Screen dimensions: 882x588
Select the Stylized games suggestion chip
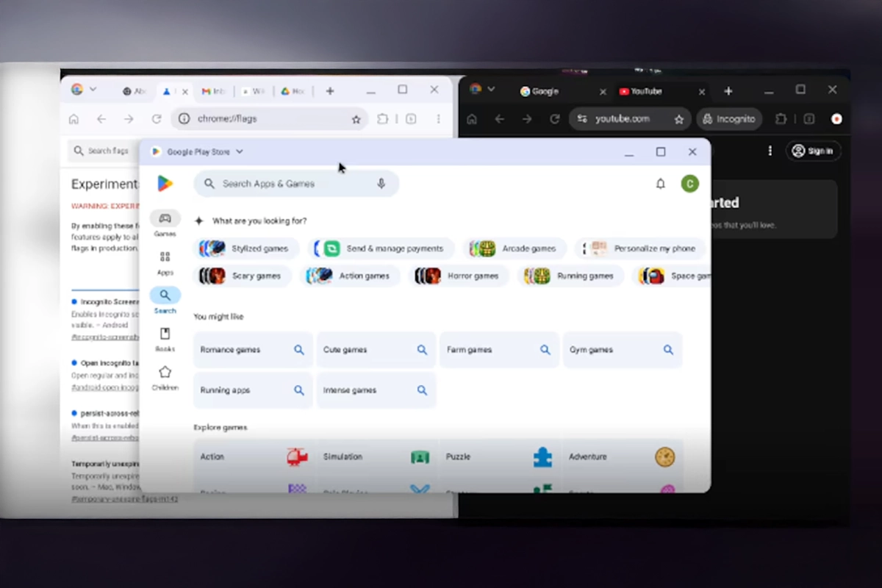point(248,248)
